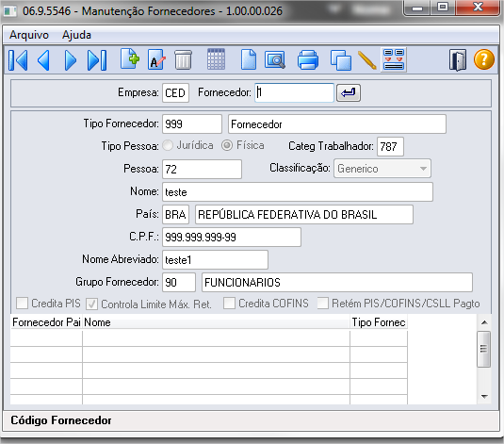Click Tipo Fornecedor description field
Viewport: 504px width, 444px height.
click(337, 123)
